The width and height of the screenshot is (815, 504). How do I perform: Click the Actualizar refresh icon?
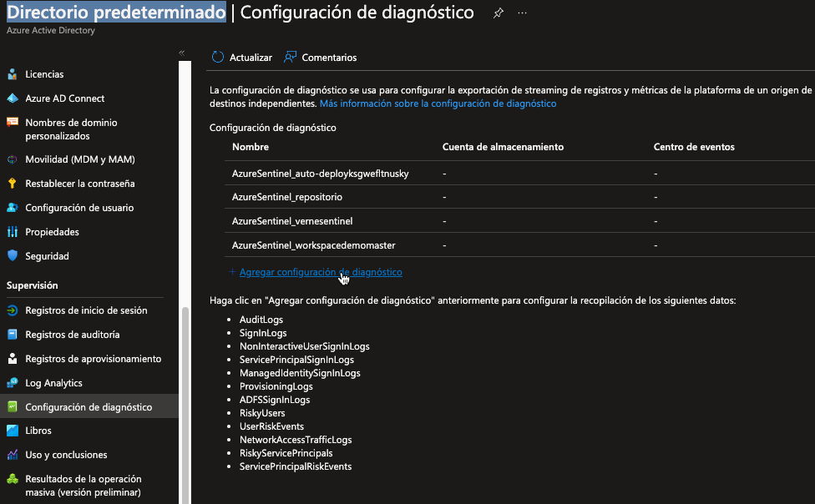point(218,58)
